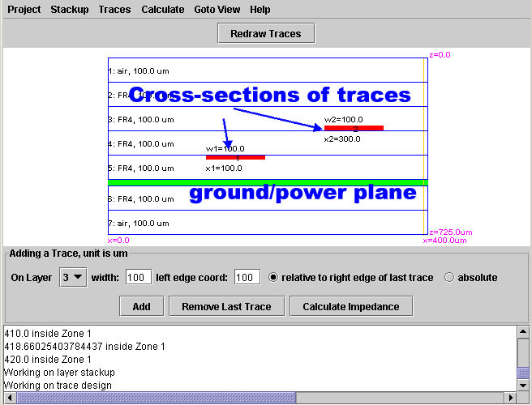Click the Add button
532x405 pixels.
click(x=141, y=306)
